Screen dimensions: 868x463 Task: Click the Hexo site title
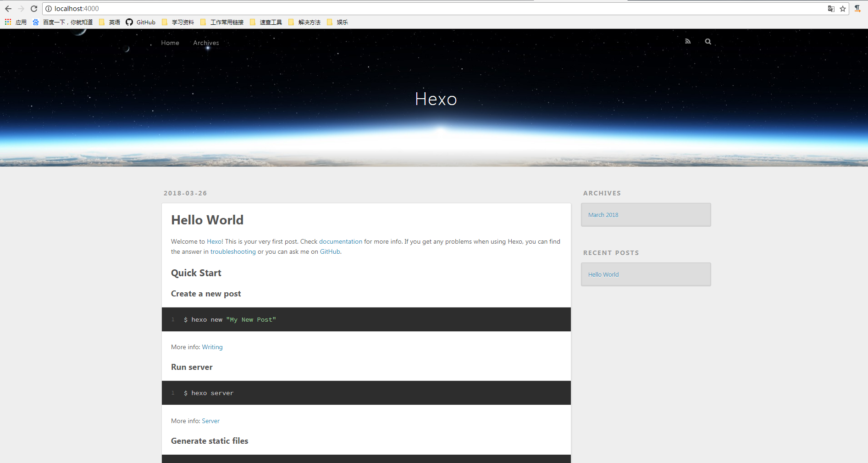pos(436,99)
